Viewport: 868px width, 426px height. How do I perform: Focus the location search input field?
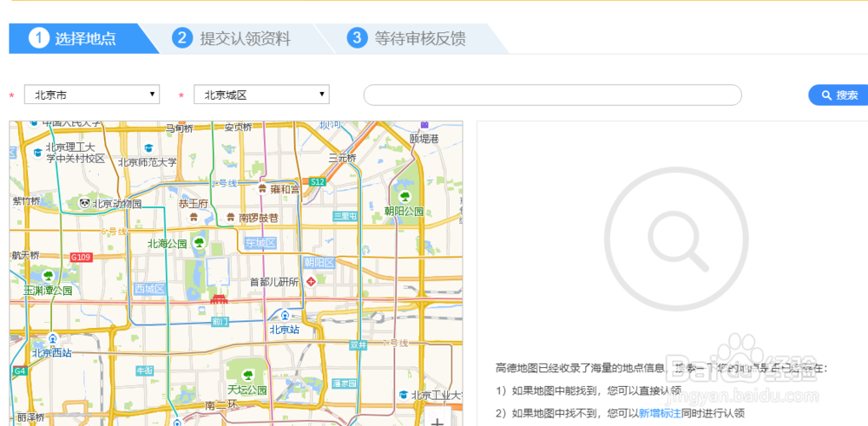click(552, 95)
